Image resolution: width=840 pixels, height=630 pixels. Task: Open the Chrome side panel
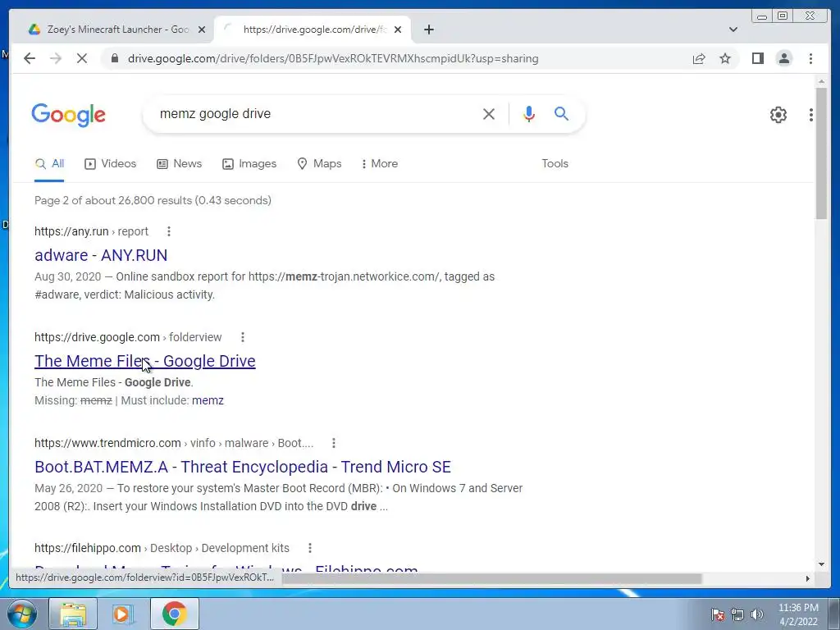click(x=757, y=58)
